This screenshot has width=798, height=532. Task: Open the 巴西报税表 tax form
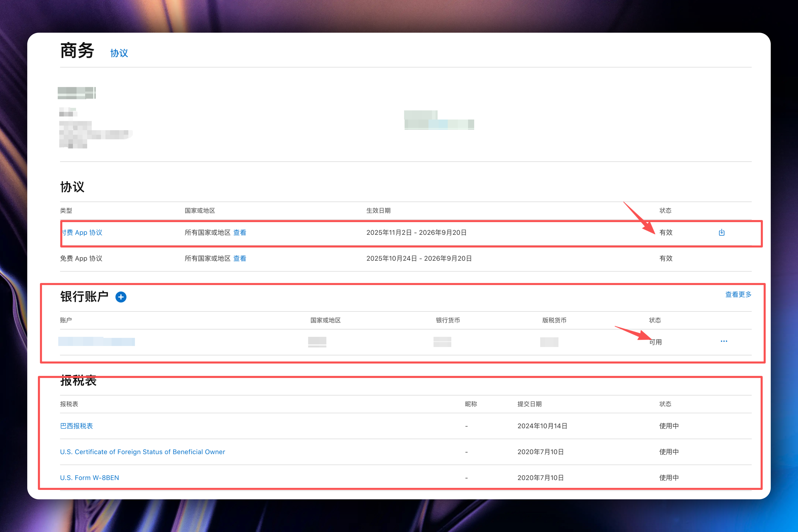pyautogui.click(x=76, y=426)
